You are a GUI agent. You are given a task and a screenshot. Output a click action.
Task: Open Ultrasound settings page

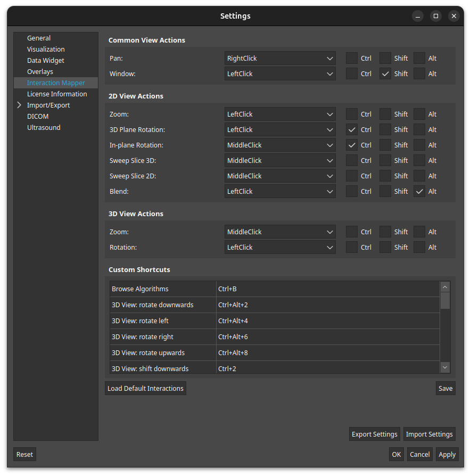pyautogui.click(x=56, y=127)
